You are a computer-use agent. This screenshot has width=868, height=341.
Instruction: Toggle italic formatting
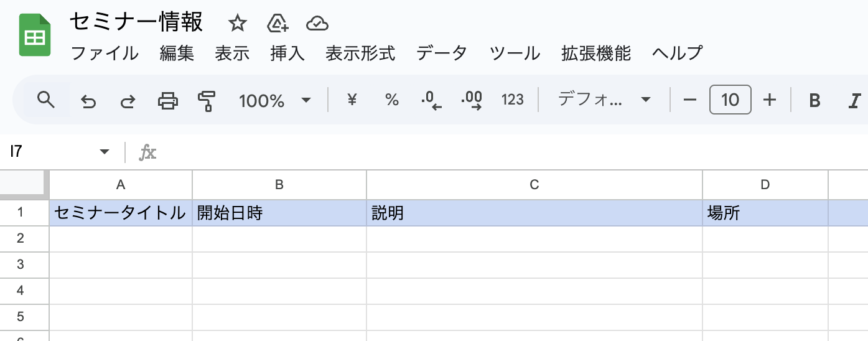point(854,100)
